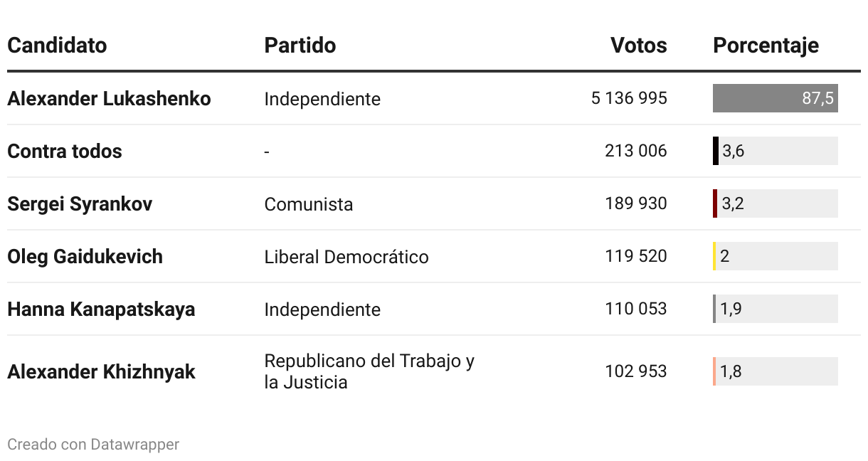The image size is (868, 461).
Task: Click the gray 87,5 percentage bar
Action: (776, 98)
